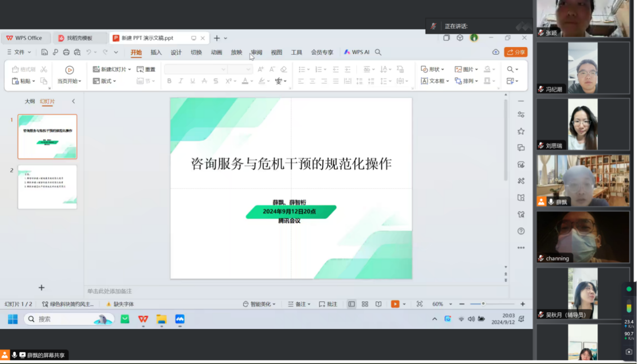Open the 插入 ribbon tab

[x=156, y=52]
